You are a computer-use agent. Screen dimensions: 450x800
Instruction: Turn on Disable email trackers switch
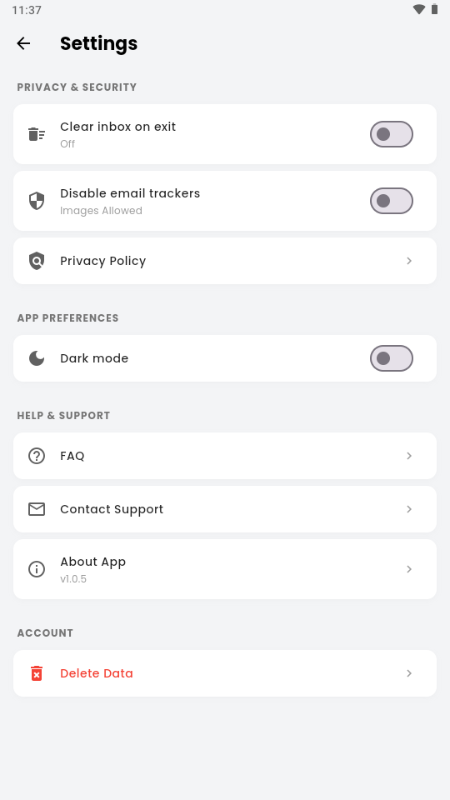pyautogui.click(x=391, y=201)
